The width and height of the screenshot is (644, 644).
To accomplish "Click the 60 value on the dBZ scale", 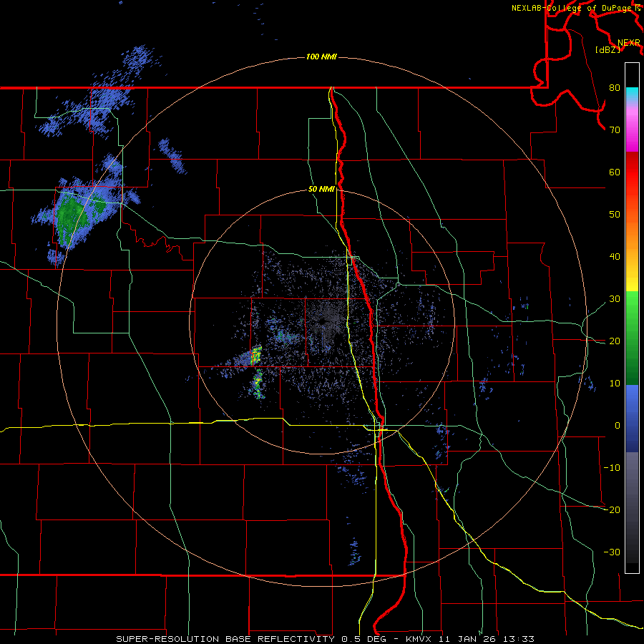I will coord(615,172).
